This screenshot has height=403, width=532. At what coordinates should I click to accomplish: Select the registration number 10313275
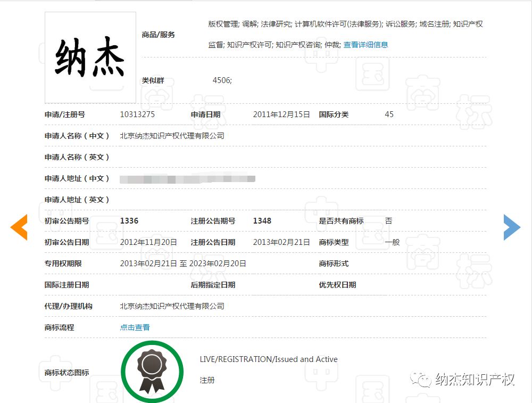[x=138, y=114]
